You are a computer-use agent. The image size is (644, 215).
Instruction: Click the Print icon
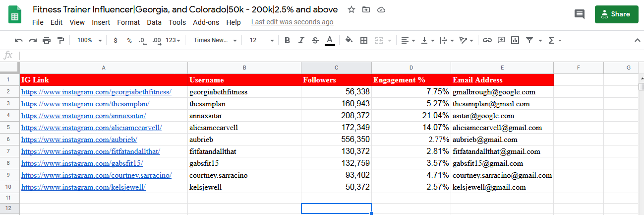[47, 40]
